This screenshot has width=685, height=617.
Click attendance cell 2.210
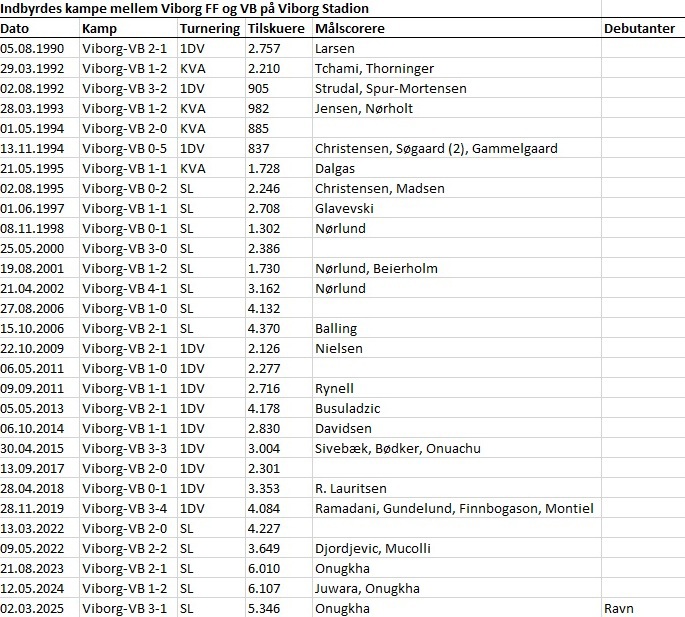(x=264, y=69)
